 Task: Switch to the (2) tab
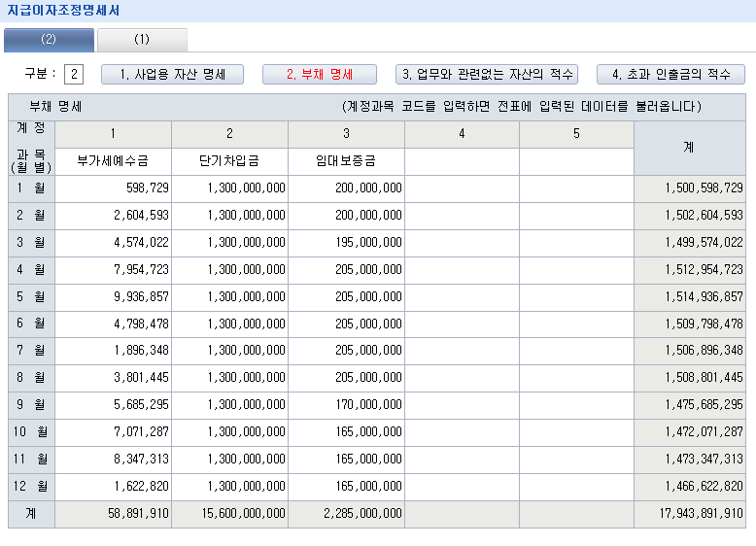(x=49, y=40)
